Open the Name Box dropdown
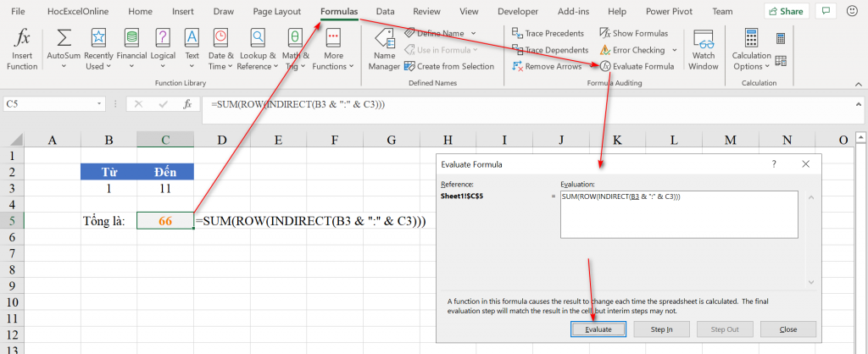The image size is (868, 354). point(99,103)
